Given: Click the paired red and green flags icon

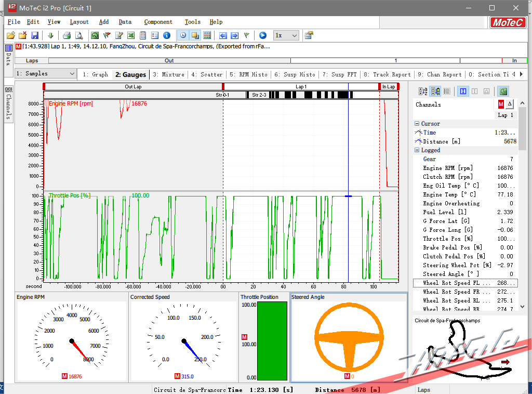Looking at the screenshot, I should coord(107,35).
